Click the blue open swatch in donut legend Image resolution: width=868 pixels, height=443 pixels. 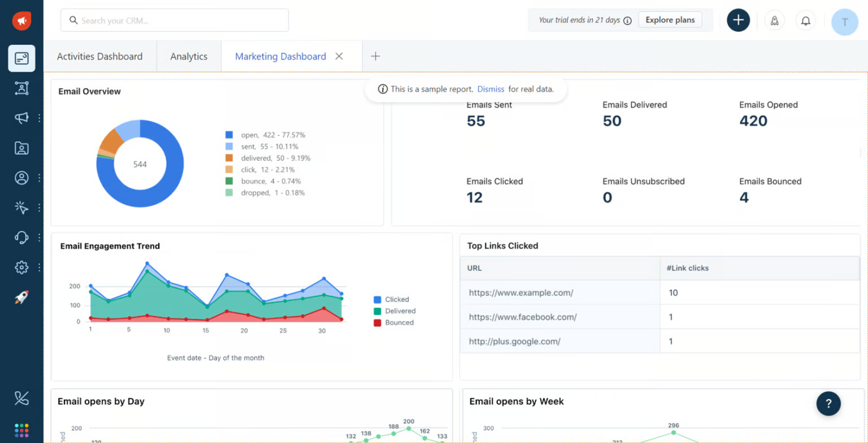click(x=229, y=135)
